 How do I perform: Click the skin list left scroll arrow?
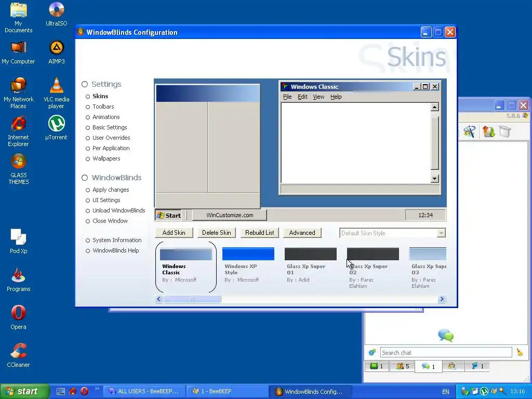159,299
